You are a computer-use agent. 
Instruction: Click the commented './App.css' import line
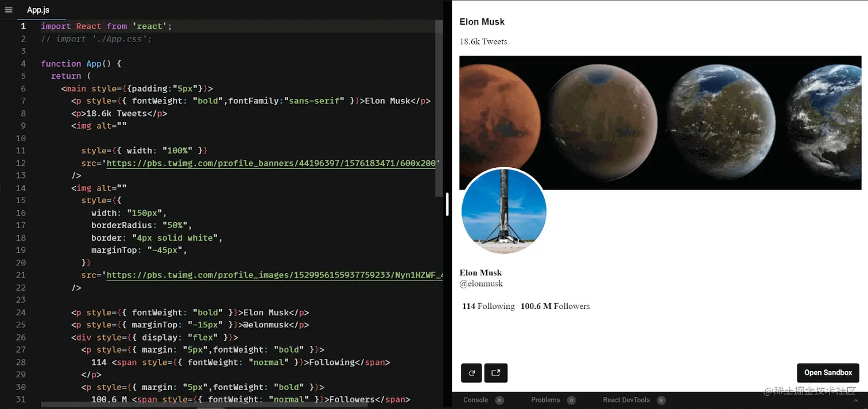pos(96,38)
